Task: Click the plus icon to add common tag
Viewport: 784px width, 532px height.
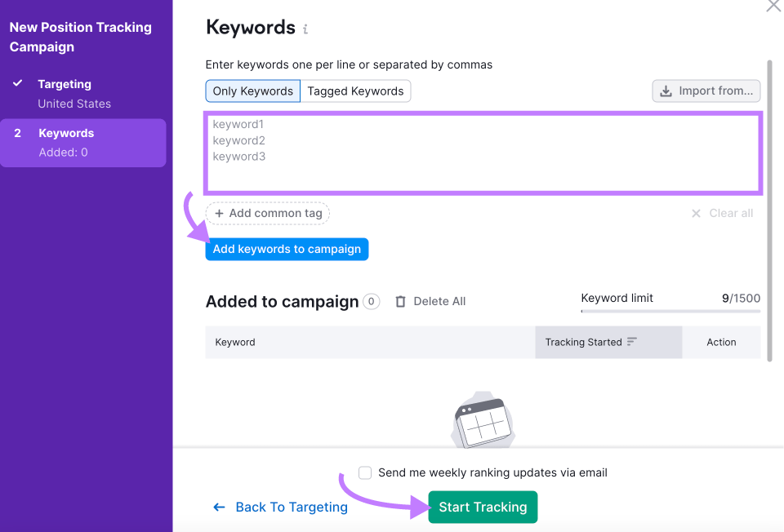Action: point(221,213)
